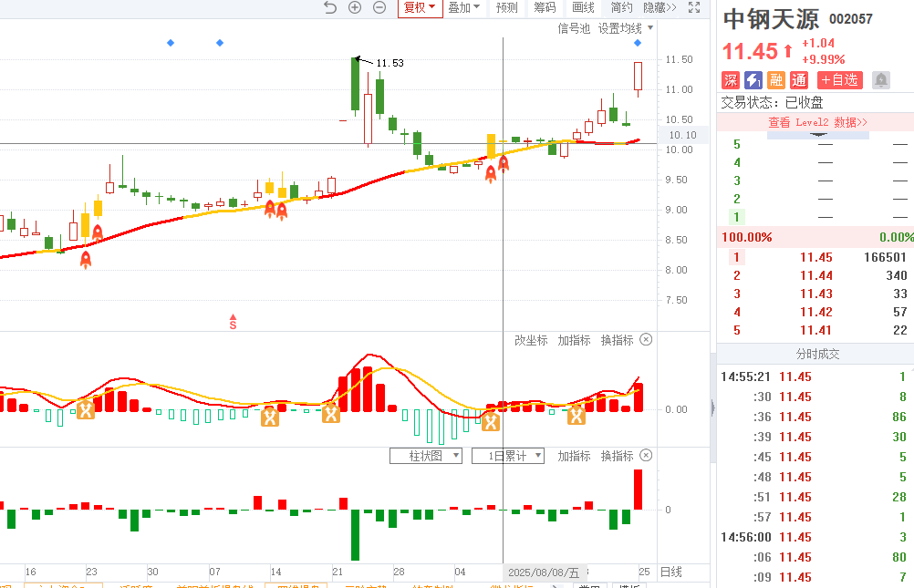Click 换指标 in the MACD panel
The height and width of the screenshot is (588, 914).
tap(618, 340)
